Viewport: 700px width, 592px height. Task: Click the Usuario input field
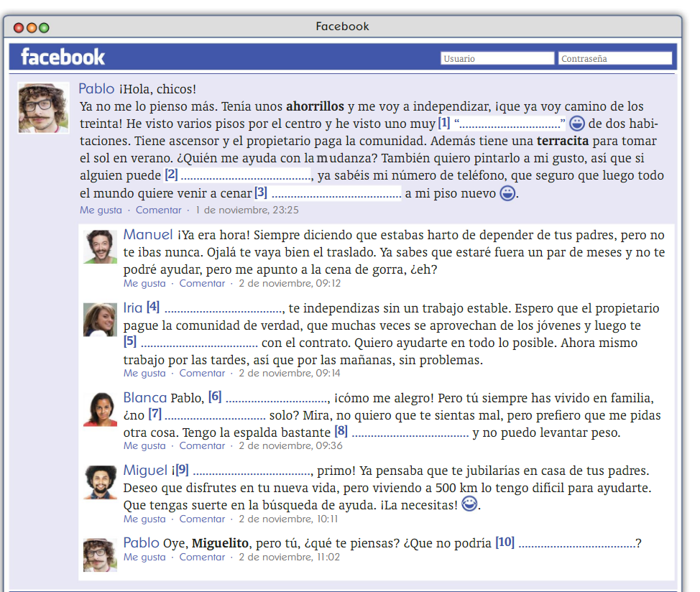pyautogui.click(x=497, y=58)
